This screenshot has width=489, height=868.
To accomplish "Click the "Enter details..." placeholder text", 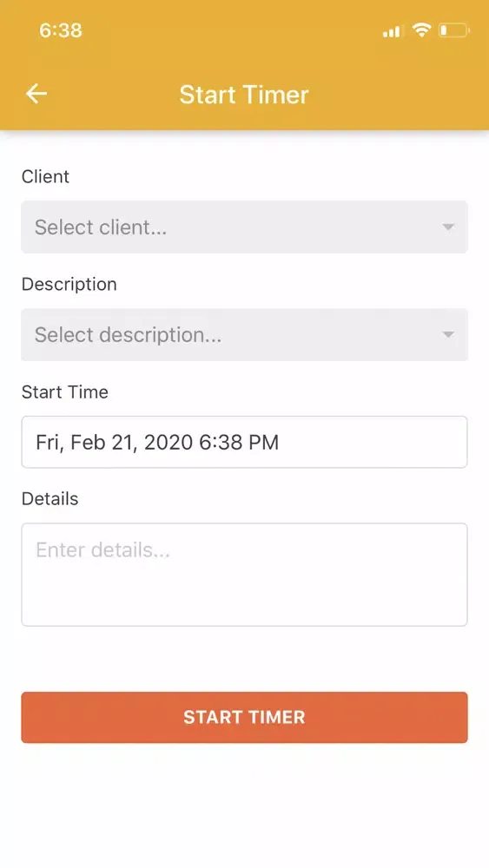I will point(102,549).
